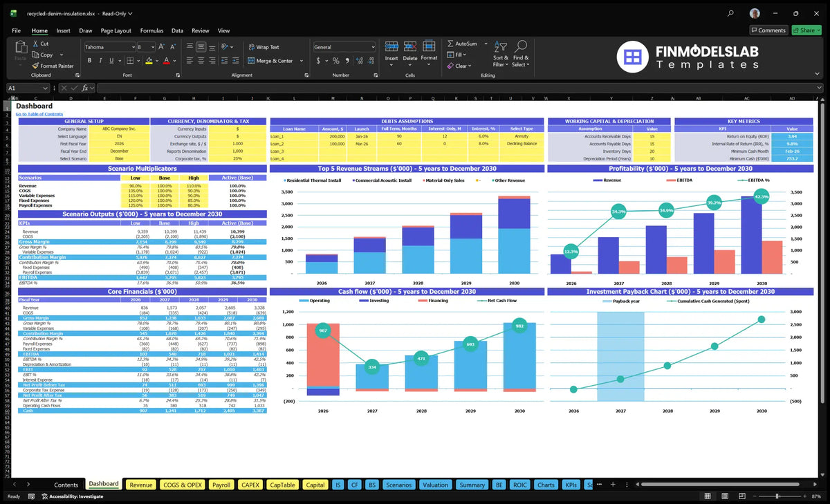Open Sort & Filter dropdown

[x=501, y=54]
